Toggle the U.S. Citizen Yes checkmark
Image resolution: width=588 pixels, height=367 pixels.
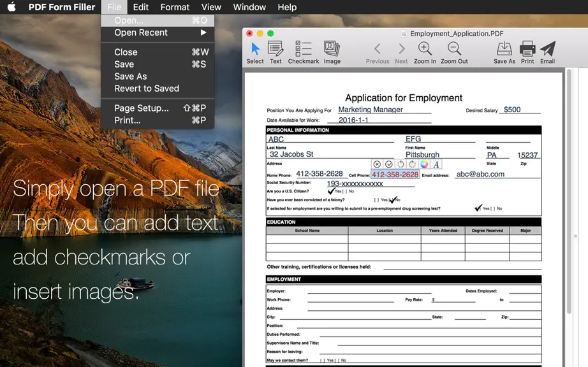click(x=331, y=191)
